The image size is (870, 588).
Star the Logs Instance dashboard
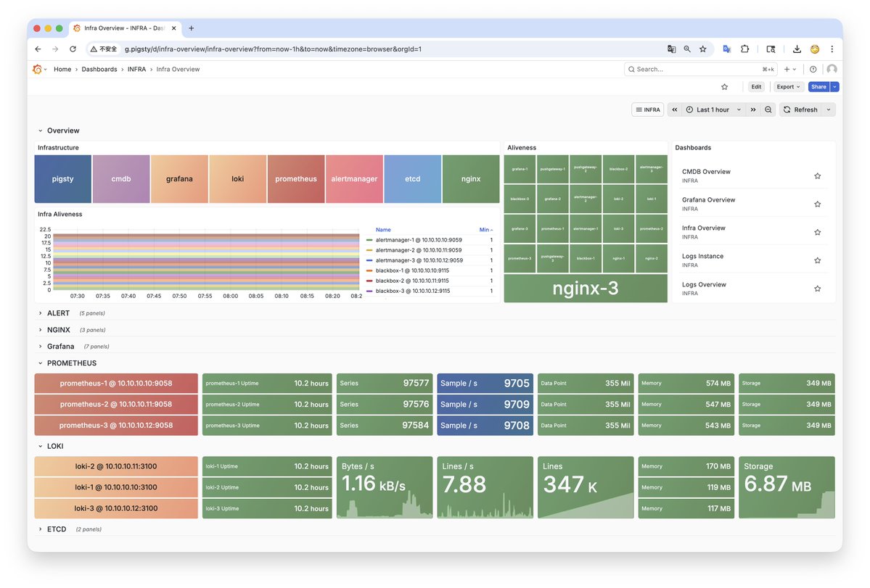pos(817,260)
